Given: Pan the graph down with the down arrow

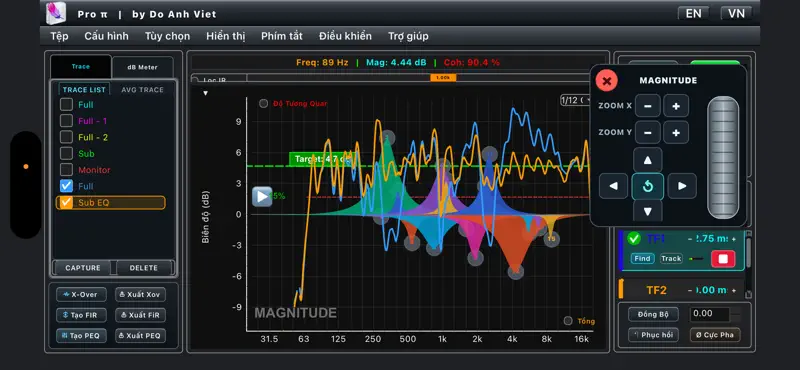Looking at the screenshot, I should (x=647, y=210).
